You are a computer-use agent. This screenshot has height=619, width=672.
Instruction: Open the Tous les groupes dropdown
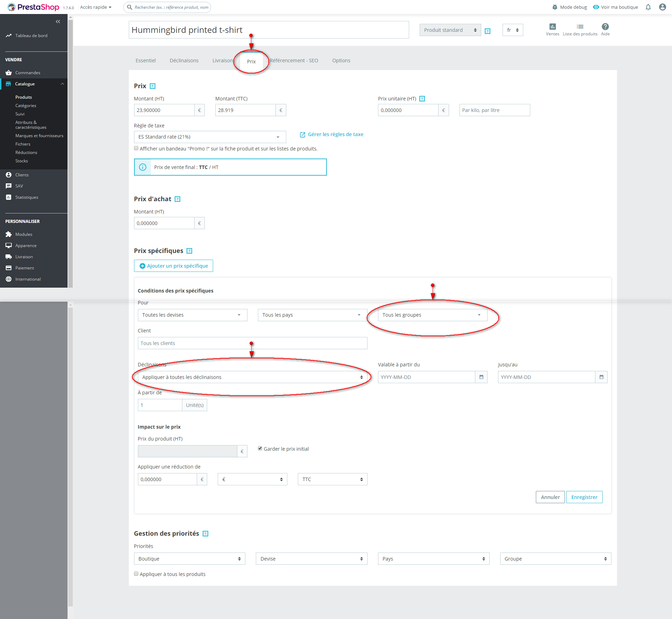(x=432, y=315)
